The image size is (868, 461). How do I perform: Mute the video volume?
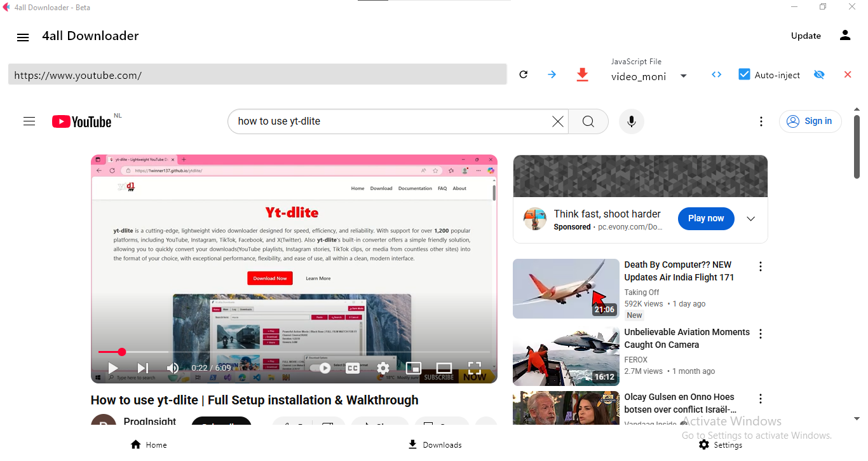[173, 368]
